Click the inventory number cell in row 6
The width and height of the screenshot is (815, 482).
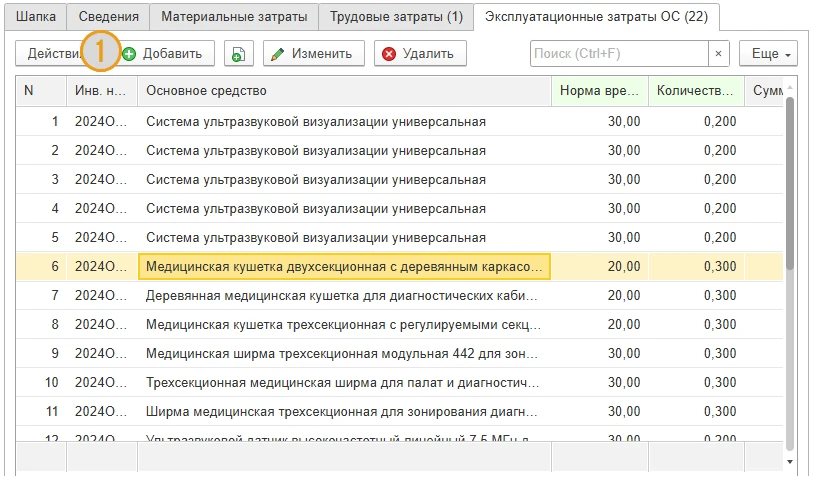[102, 267]
